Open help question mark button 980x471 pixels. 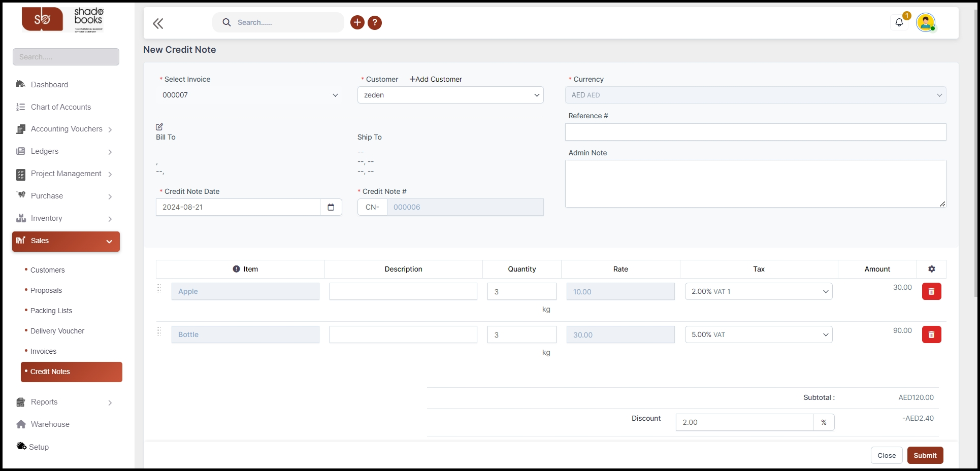point(375,22)
